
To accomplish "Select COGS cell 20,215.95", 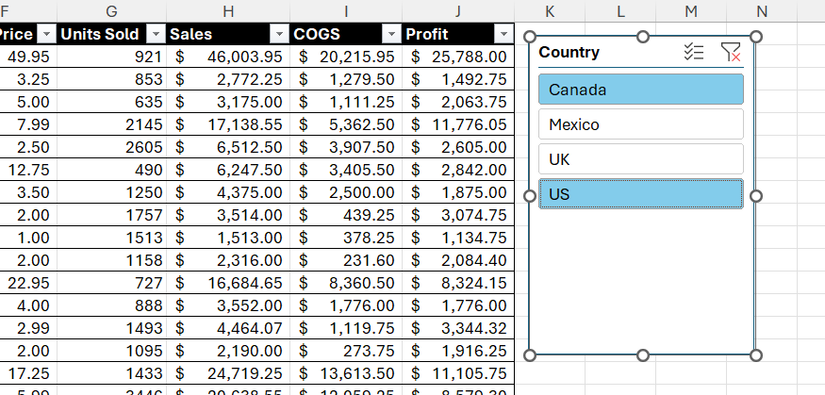I will point(346,57).
